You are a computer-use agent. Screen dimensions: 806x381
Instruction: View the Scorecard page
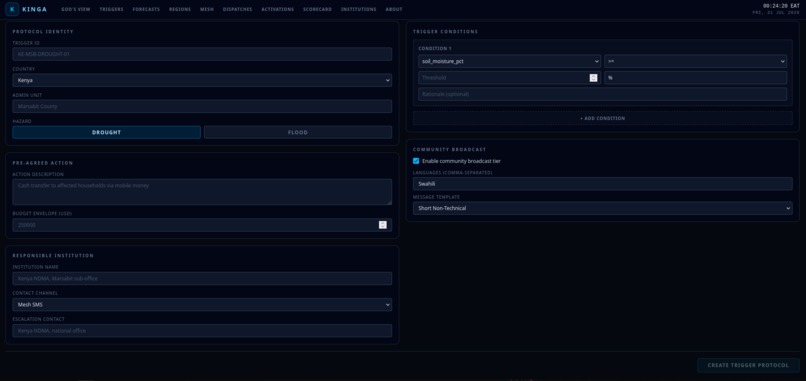(x=317, y=9)
